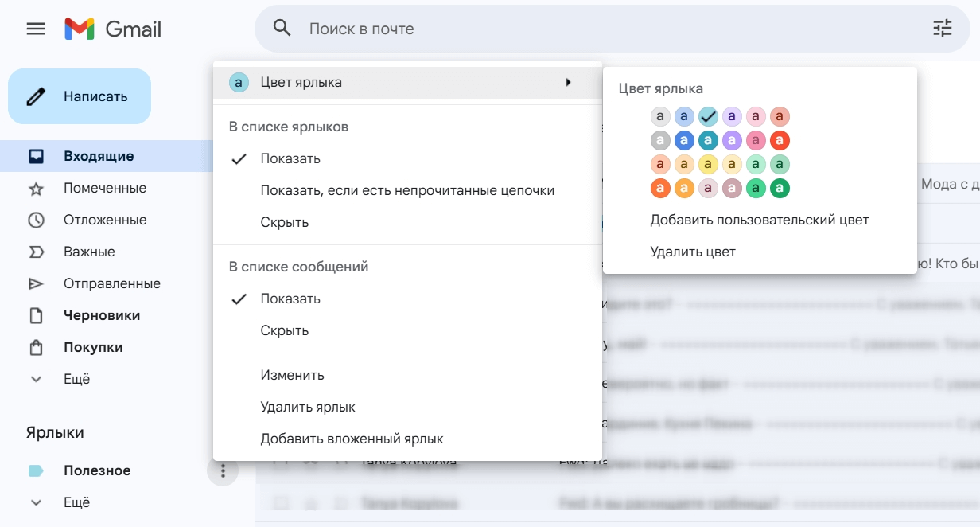Expand Ещё under the main folders
This screenshot has height=527, width=980.
tap(76, 379)
